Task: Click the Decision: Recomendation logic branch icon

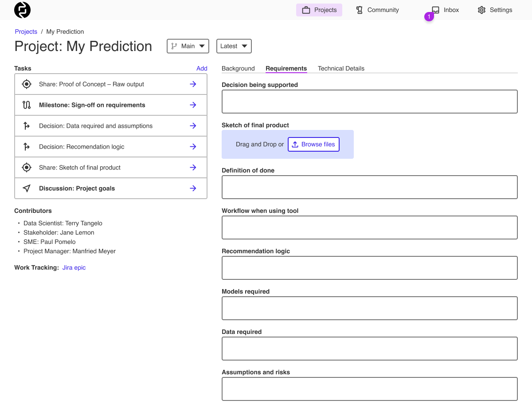Action: tap(26, 146)
